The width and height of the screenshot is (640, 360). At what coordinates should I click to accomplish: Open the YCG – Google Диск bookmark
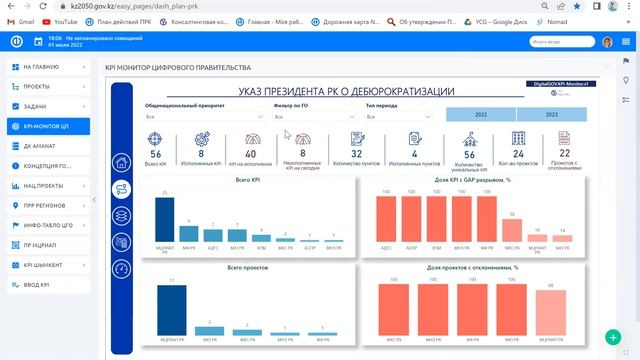[496, 22]
